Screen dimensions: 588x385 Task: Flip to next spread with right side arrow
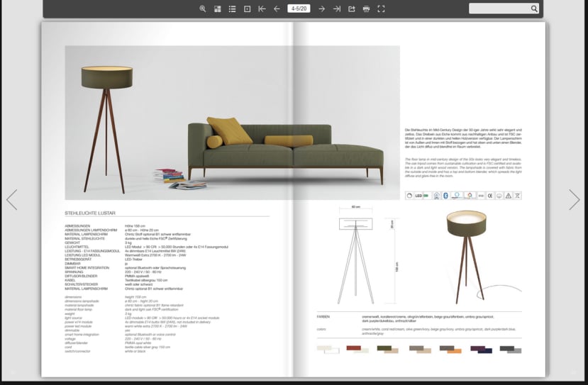pos(574,199)
